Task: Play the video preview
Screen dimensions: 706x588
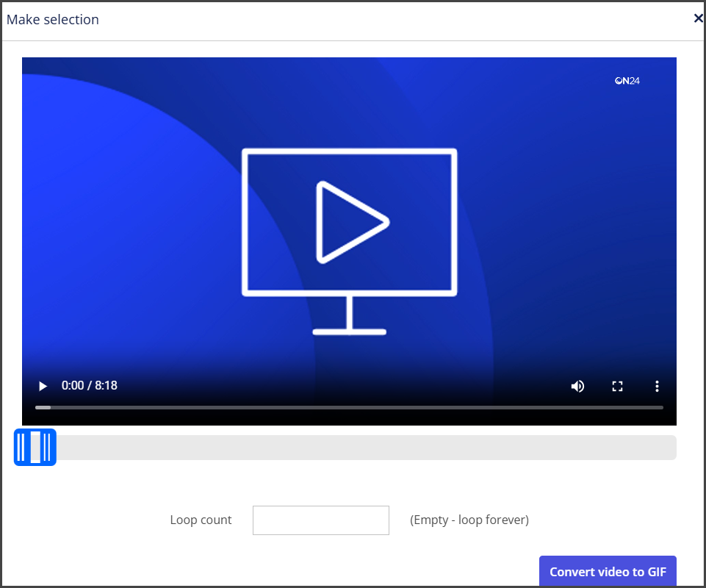Action: pyautogui.click(x=43, y=386)
